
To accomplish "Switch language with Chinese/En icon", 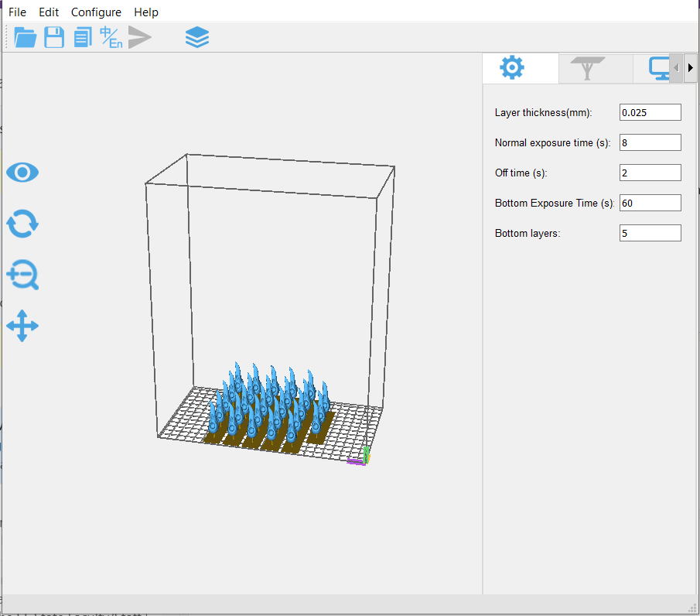I will (x=111, y=37).
